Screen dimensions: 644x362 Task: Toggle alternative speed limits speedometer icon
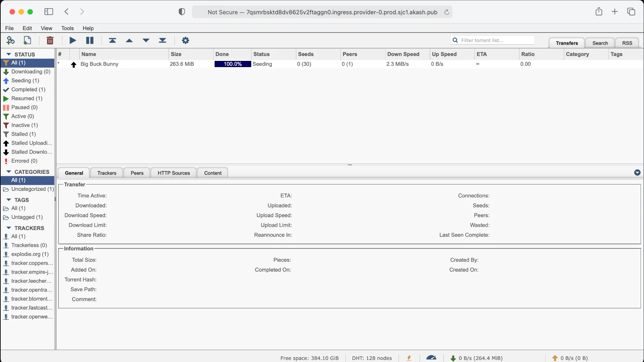click(431, 358)
